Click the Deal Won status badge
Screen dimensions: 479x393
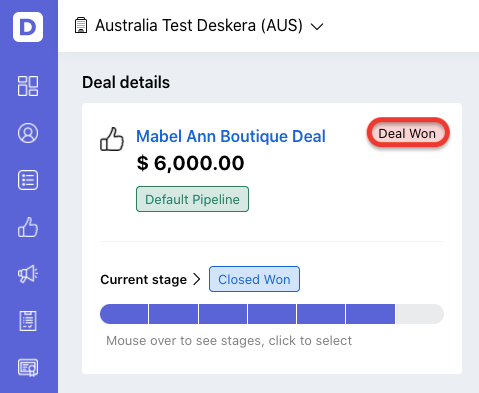click(407, 133)
